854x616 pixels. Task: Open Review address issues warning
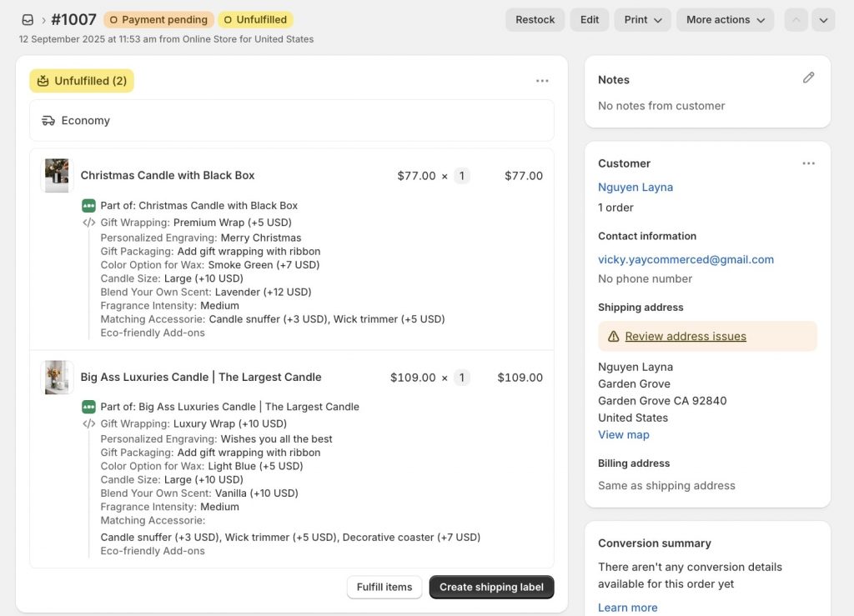click(x=686, y=337)
